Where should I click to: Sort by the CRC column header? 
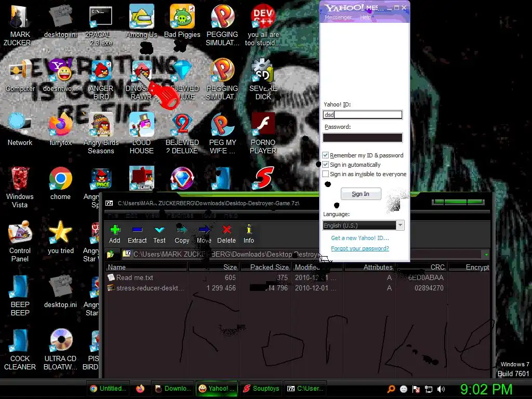pyautogui.click(x=421, y=268)
